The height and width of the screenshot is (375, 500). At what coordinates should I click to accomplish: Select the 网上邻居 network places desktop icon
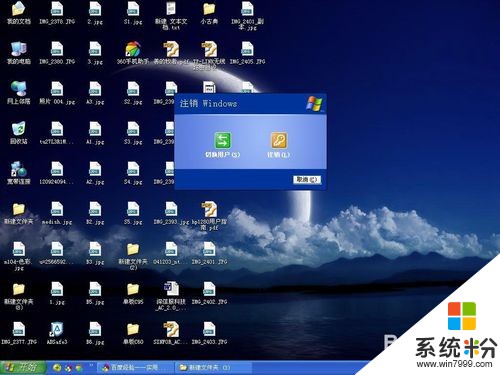click(19, 89)
